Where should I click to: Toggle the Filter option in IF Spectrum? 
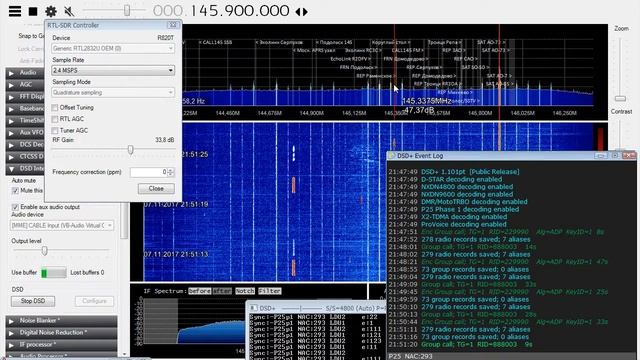click(x=269, y=291)
